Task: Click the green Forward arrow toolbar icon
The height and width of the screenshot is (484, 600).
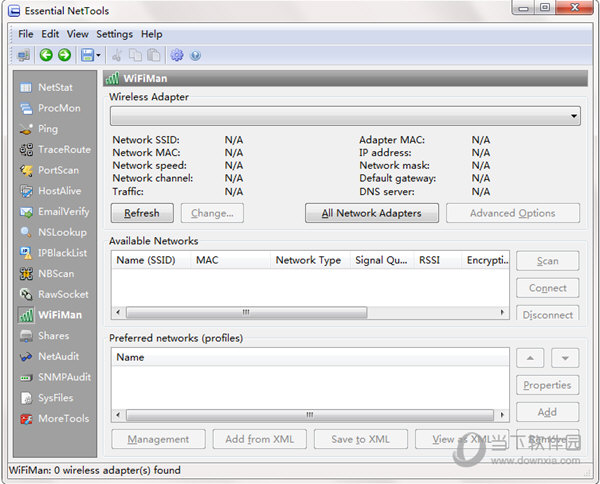Action: tap(65, 55)
